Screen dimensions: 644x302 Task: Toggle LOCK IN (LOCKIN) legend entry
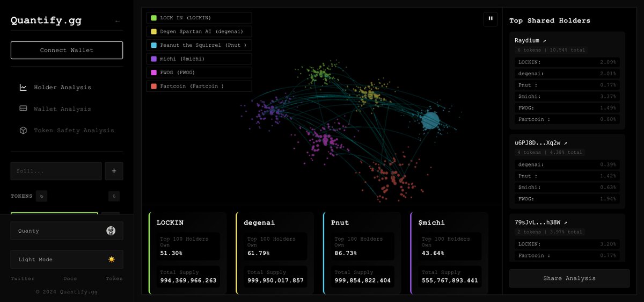pyautogui.click(x=199, y=18)
